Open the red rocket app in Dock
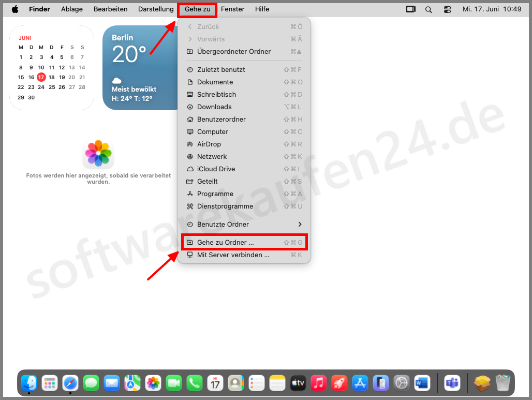 339,383
